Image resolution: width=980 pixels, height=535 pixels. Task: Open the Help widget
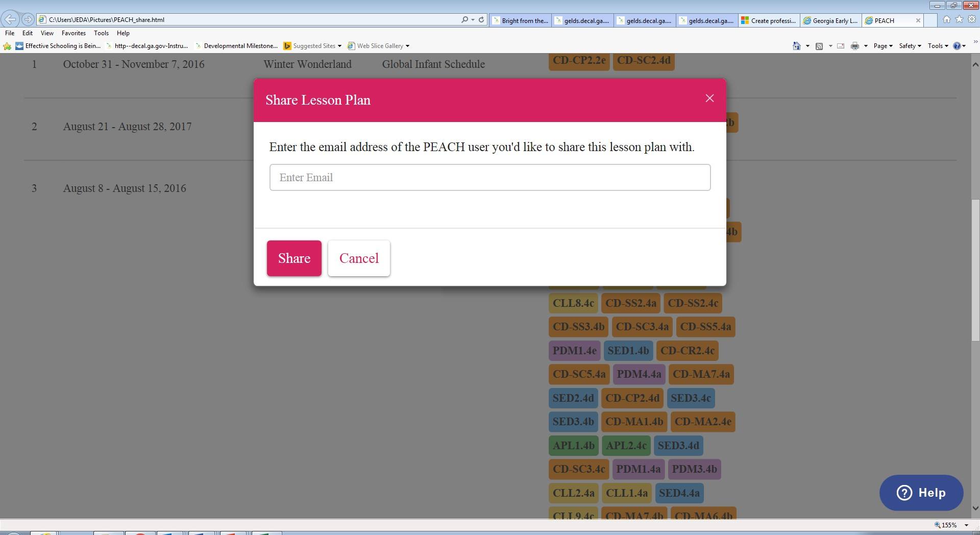921,493
